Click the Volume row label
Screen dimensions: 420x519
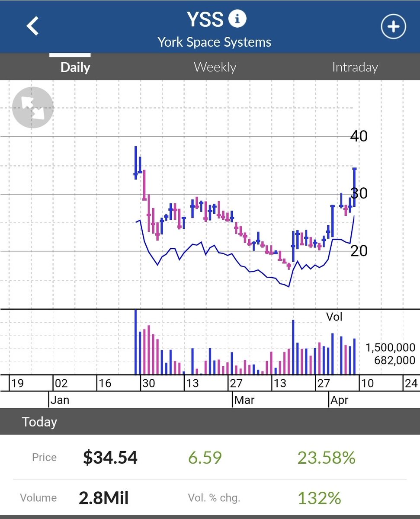38,498
